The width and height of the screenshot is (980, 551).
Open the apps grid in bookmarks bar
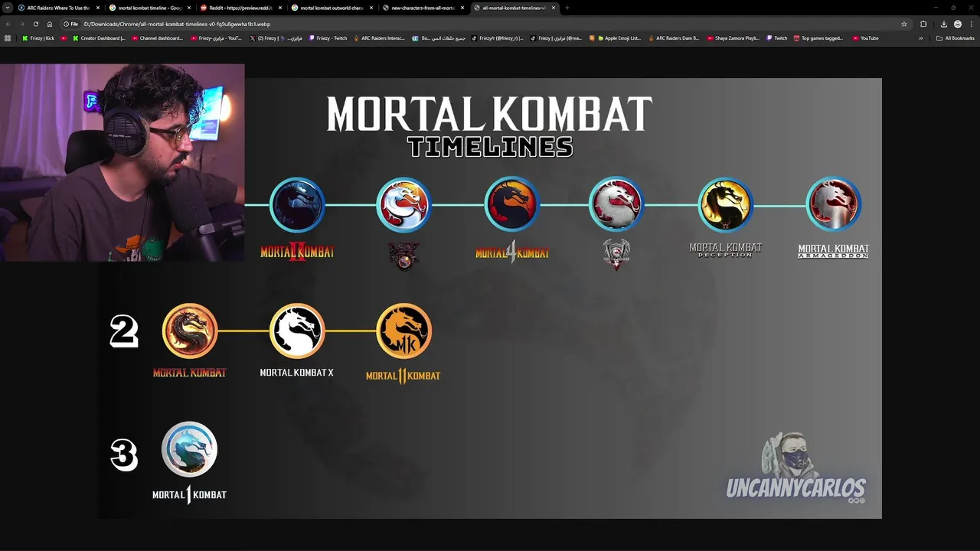[8, 38]
